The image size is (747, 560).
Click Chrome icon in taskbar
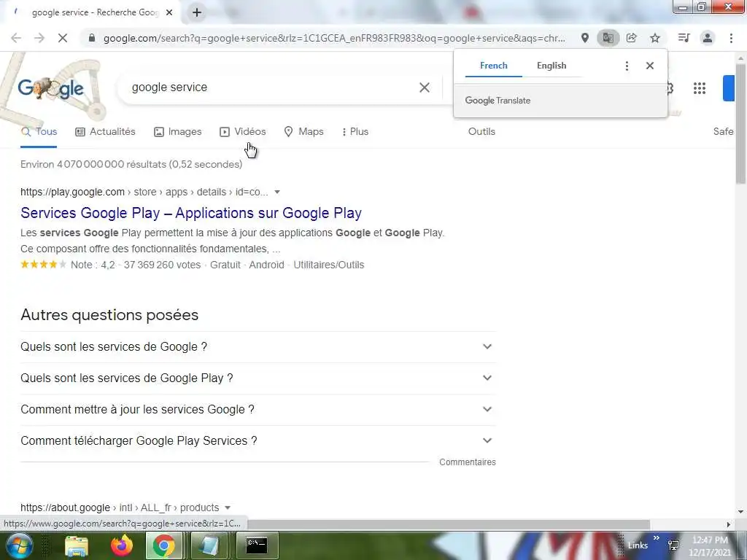pyautogui.click(x=163, y=545)
